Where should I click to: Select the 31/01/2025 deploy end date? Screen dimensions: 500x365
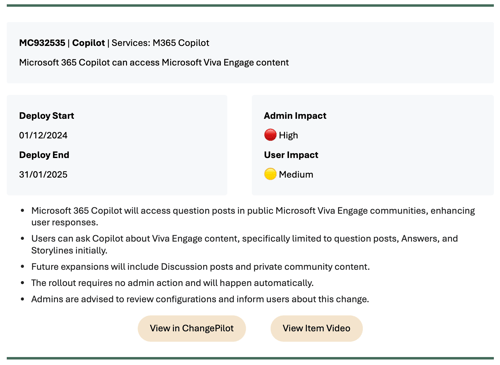click(x=43, y=174)
